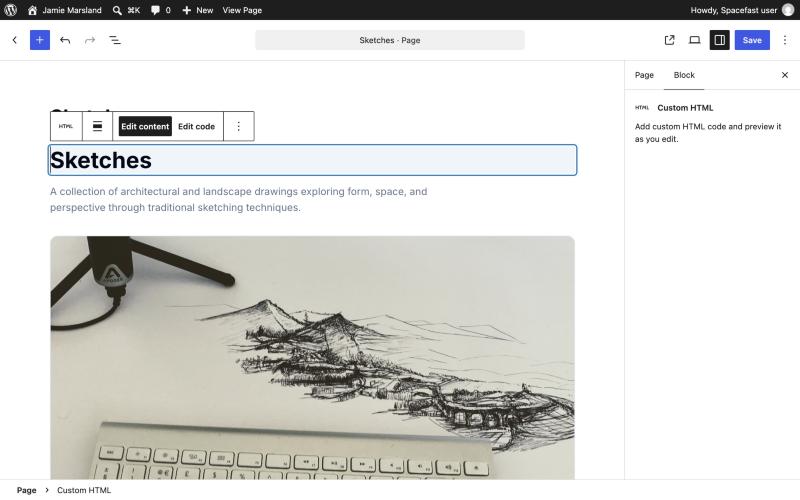
Task: Click the HTML block type icon in toolbar
Action: (66, 126)
